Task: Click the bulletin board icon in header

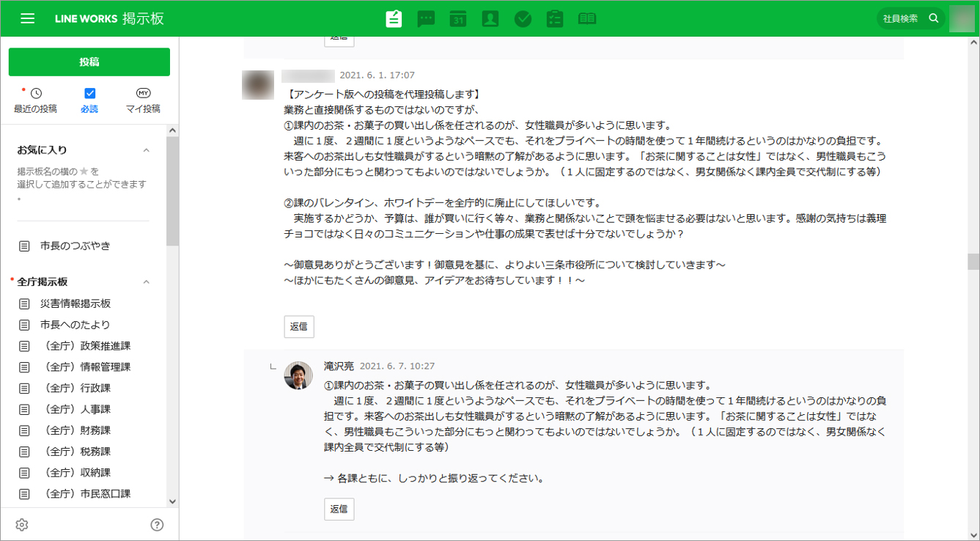Action: pos(394,19)
